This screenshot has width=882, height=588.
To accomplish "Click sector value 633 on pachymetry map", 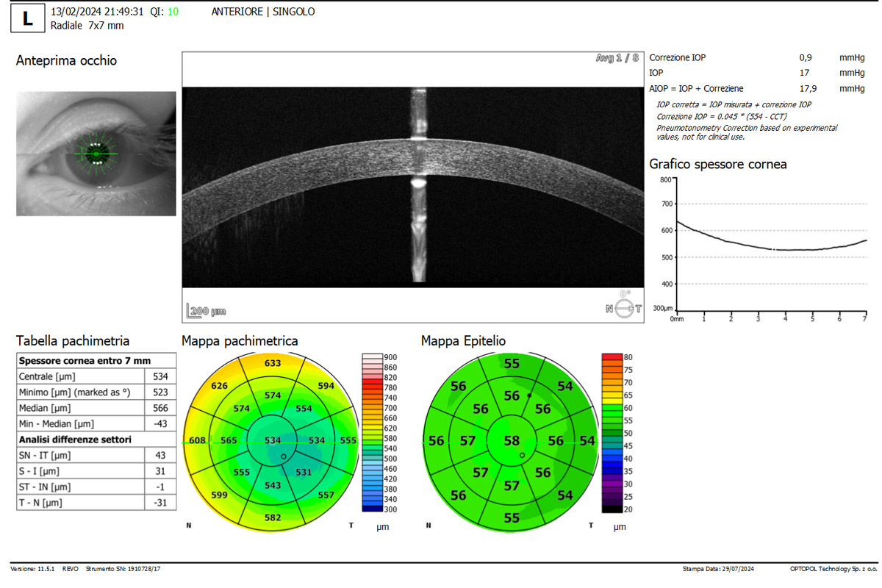I will click(273, 363).
